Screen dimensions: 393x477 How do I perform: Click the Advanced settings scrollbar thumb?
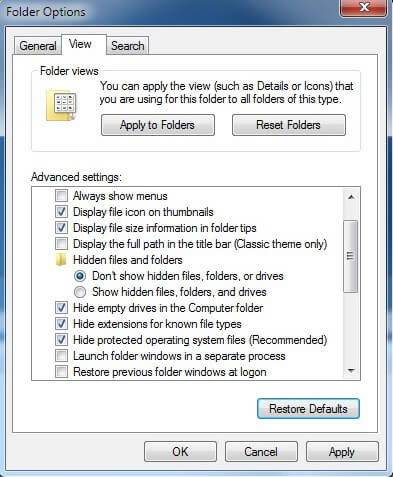tap(350, 256)
